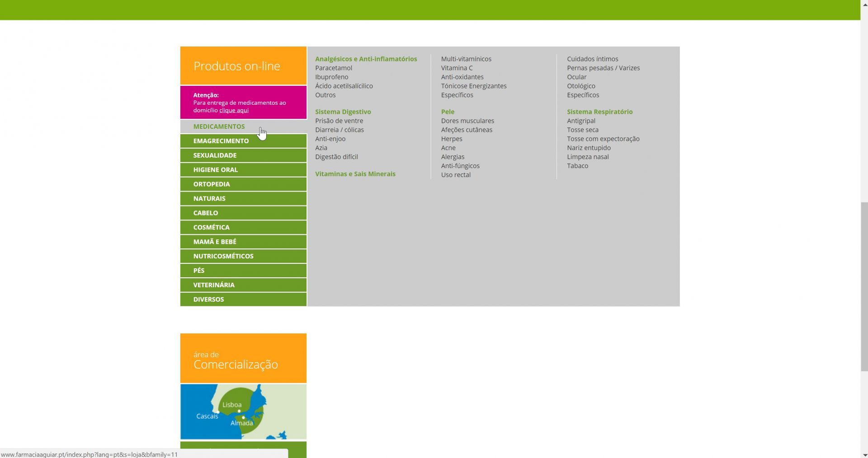Select the Ibuprofeno link

pos(331,77)
